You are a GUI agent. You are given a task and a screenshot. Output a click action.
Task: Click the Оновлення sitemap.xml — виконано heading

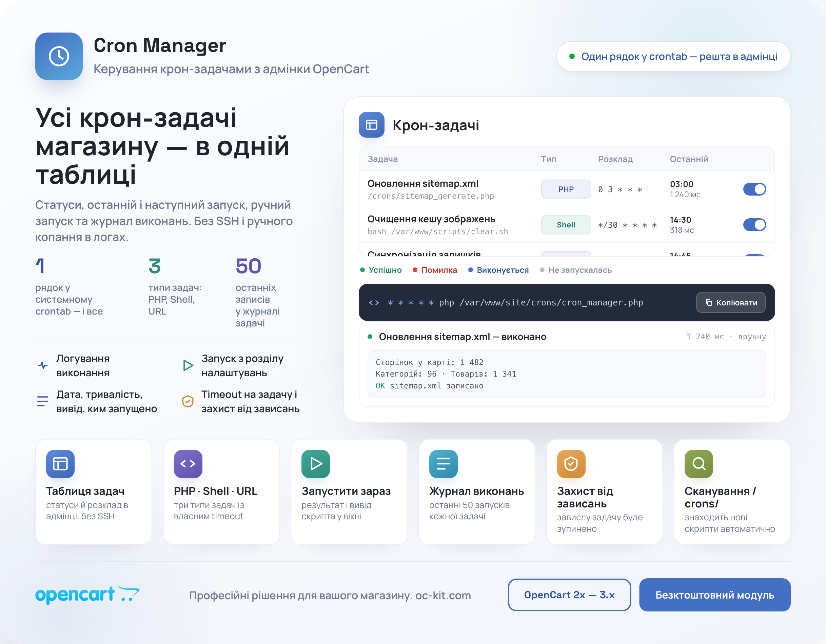(463, 337)
